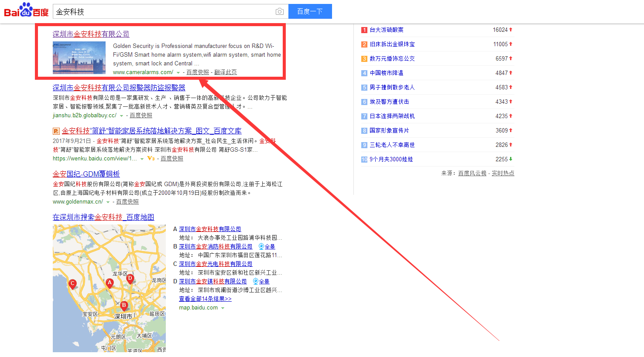Open 百度快照 for the goldenmax result
This screenshot has height=357, width=644.
tap(127, 202)
